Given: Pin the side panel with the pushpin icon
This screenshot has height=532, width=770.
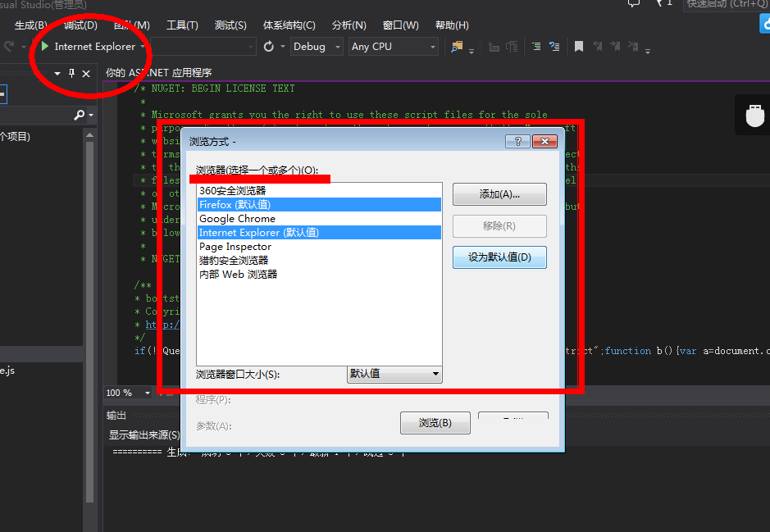Looking at the screenshot, I should [x=71, y=74].
